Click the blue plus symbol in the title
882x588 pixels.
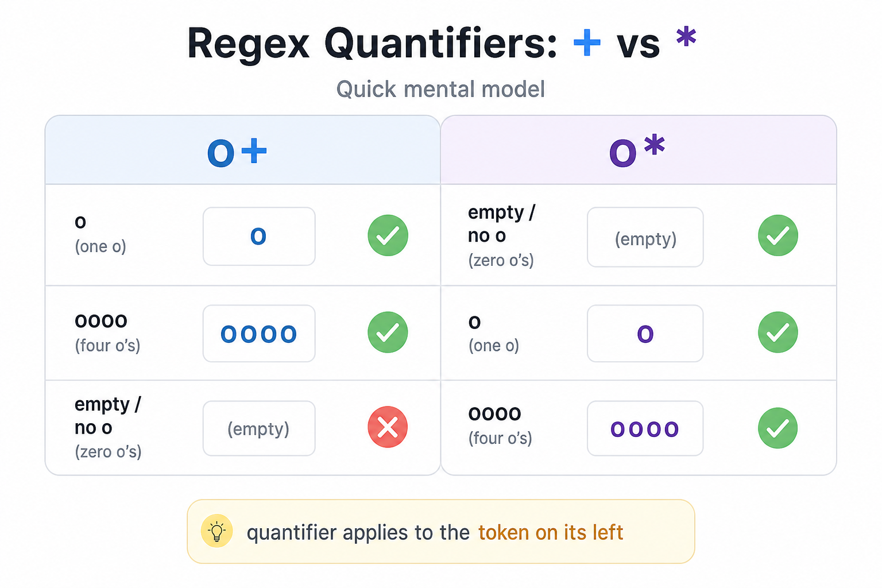click(x=587, y=43)
